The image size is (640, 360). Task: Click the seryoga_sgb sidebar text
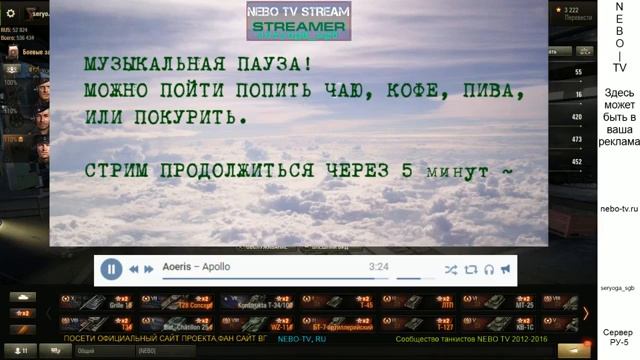618,288
